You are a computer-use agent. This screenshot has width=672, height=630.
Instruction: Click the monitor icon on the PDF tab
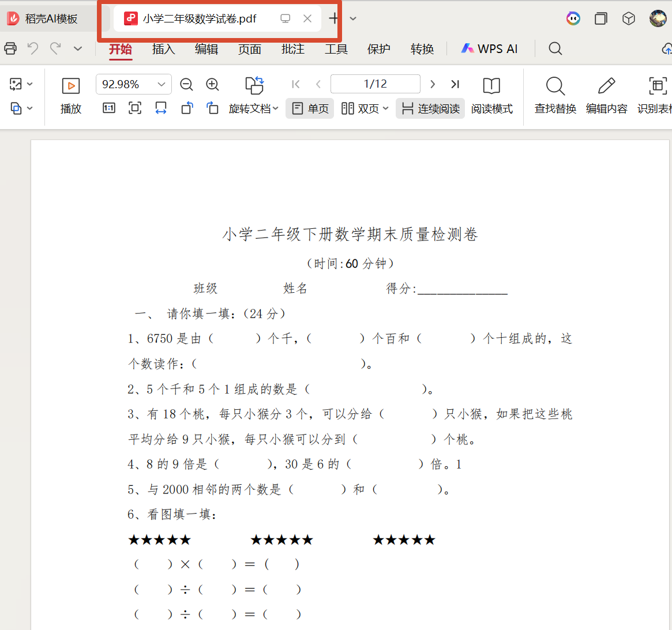pos(286,18)
